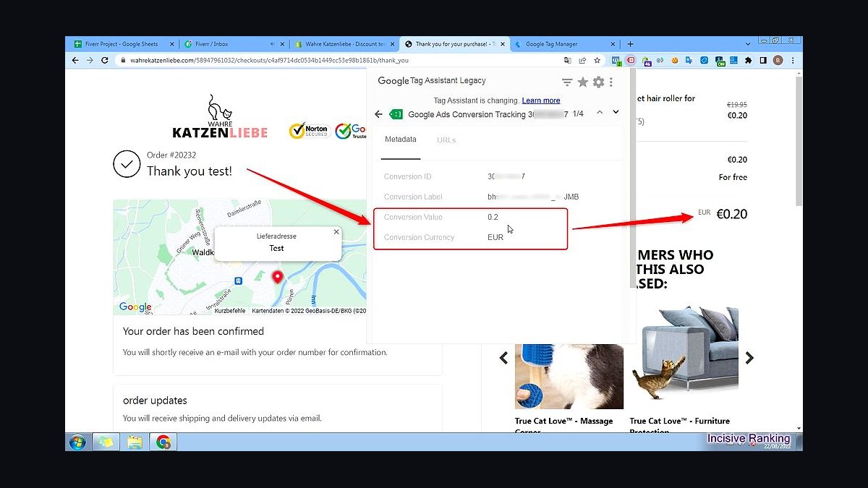Close the Google Tag Manager tab
The width and height of the screenshot is (868, 488).
pos(613,44)
